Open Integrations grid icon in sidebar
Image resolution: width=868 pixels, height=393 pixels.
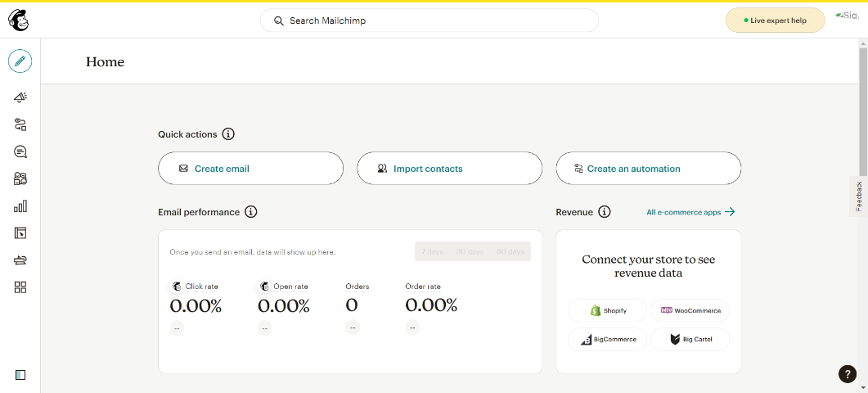(20, 287)
